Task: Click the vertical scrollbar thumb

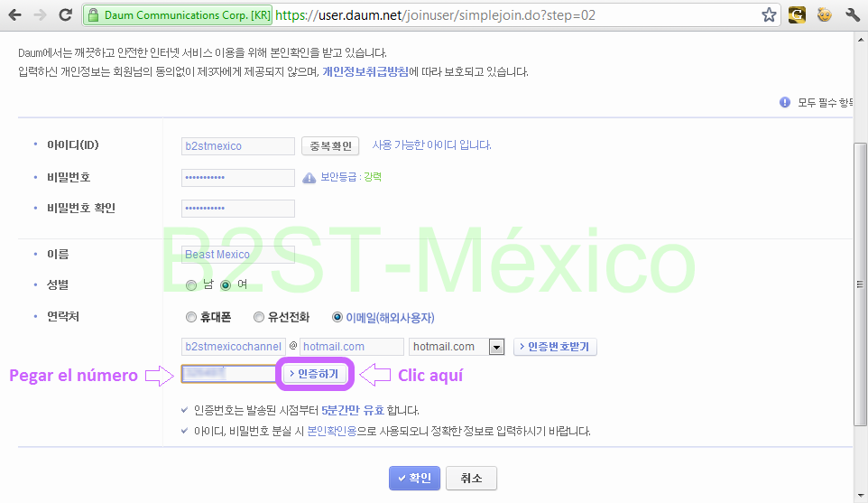Action: [x=860, y=284]
